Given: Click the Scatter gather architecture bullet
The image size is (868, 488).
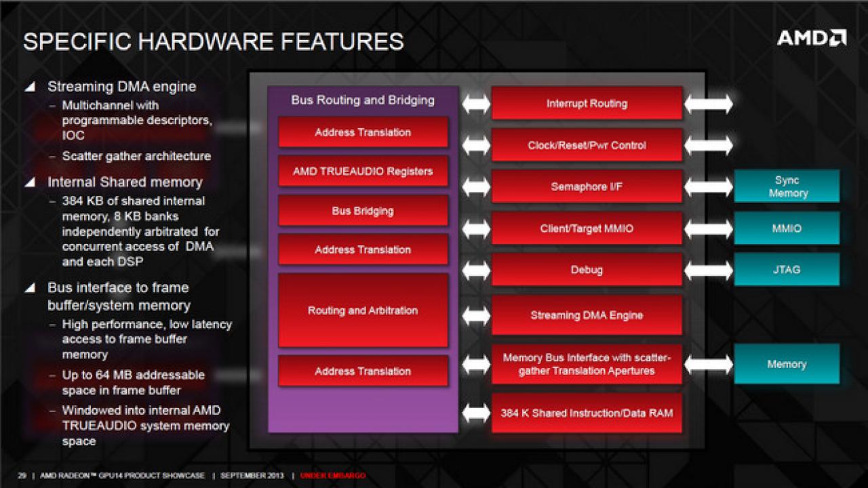Looking at the screenshot, I should pos(136,156).
